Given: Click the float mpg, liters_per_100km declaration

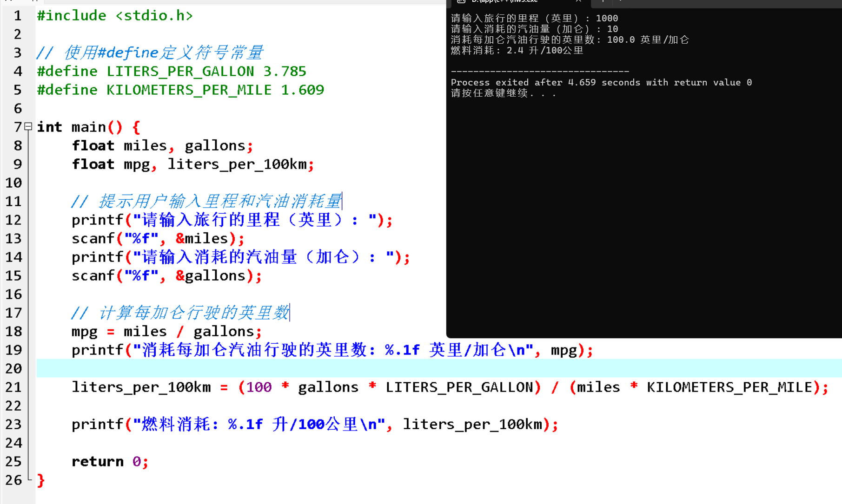Looking at the screenshot, I should [x=193, y=164].
